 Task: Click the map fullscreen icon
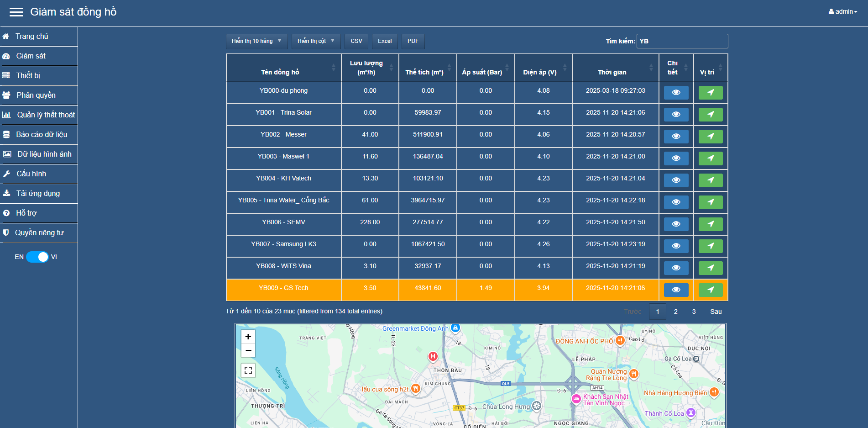(248, 370)
